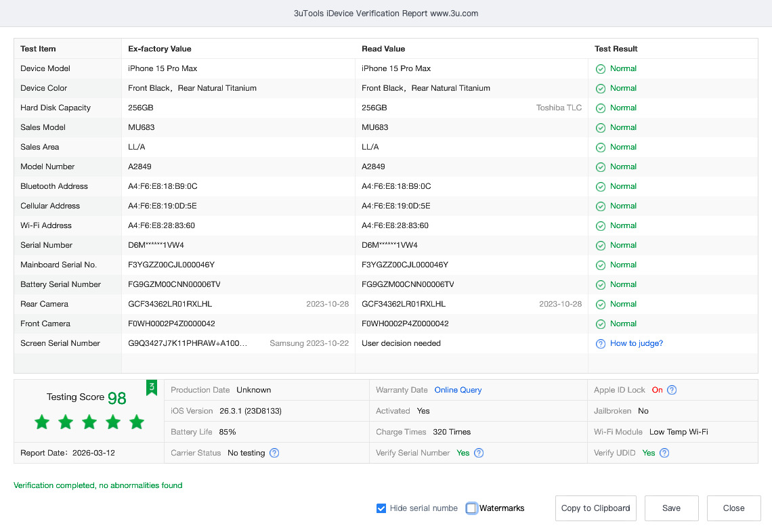Click green check icon for Device Model
772x532 pixels.
point(600,69)
